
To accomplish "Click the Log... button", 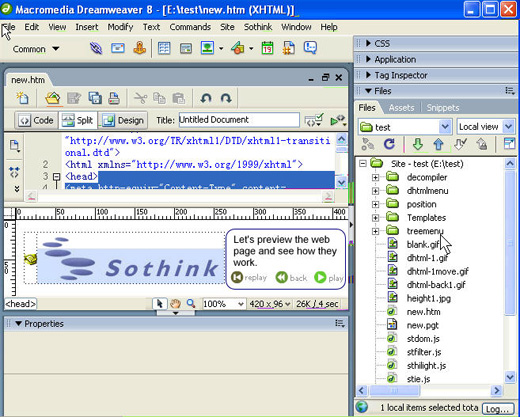I will (498, 409).
